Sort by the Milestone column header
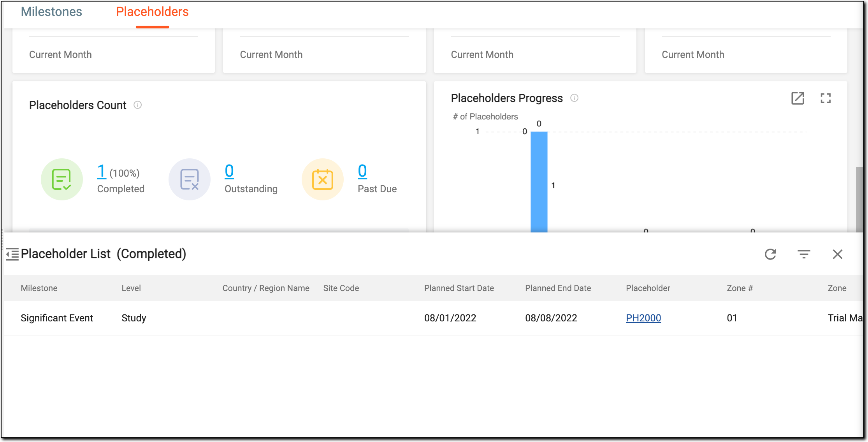The height and width of the screenshot is (442, 868). pyautogui.click(x=39, y=288)
